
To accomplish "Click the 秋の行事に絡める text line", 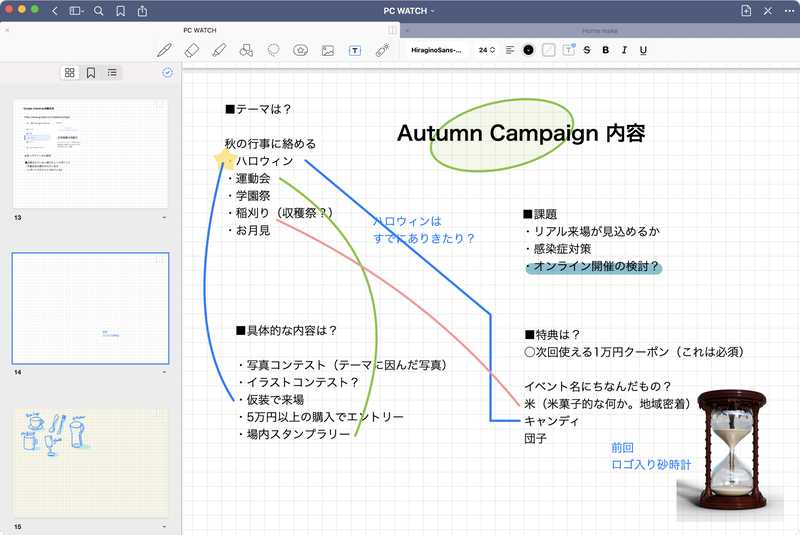I will click(x=270, y=144).
